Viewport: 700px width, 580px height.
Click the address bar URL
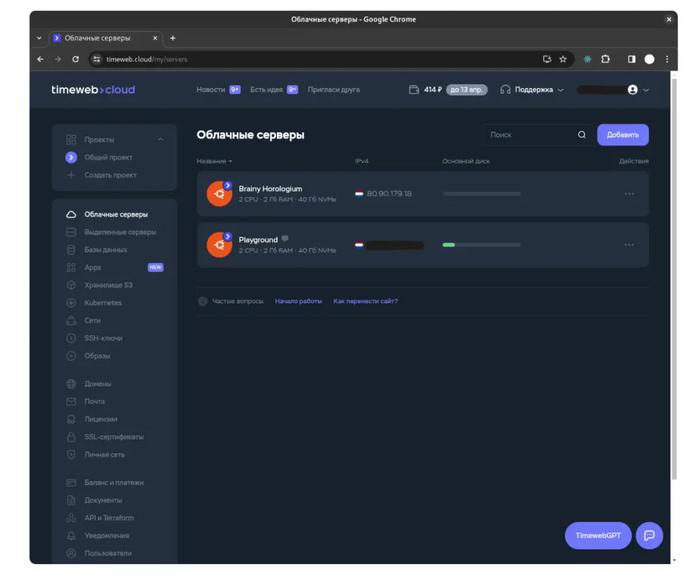point(146,59)
